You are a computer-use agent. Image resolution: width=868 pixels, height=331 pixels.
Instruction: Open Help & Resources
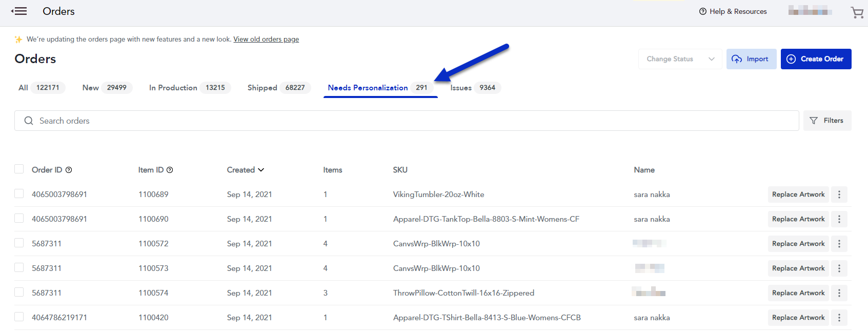point(733,11)
